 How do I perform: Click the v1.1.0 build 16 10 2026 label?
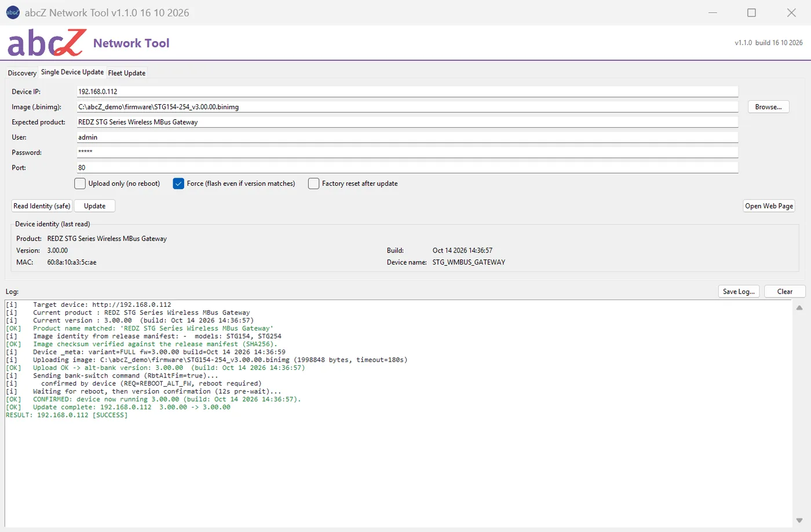point(768,43)
